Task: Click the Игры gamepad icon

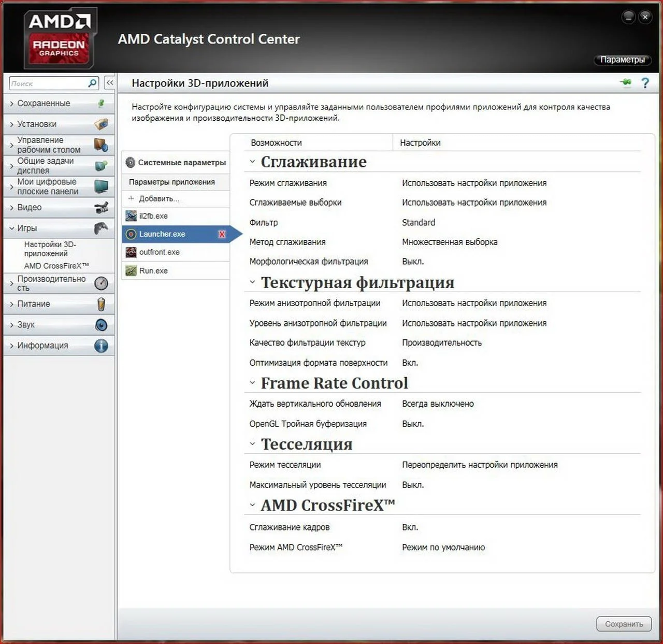Action: click(x=102, y=228)
